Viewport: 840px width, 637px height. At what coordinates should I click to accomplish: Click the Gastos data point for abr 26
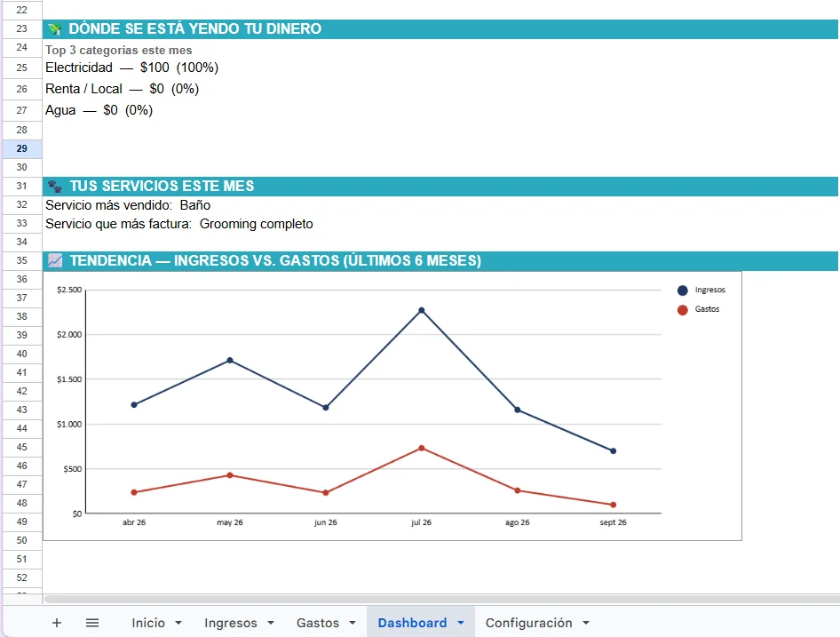click(134, 492)
